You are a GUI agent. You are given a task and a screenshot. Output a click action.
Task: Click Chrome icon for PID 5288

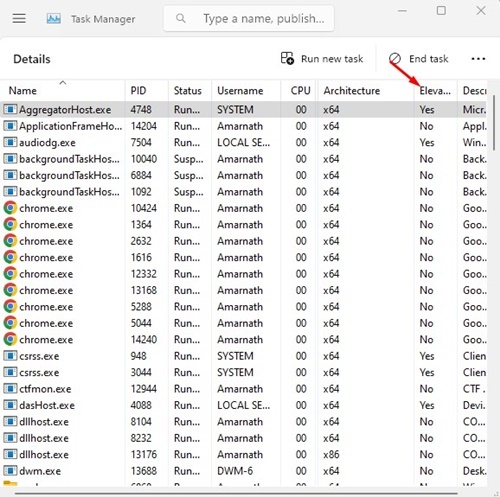[x=10, y=307]
